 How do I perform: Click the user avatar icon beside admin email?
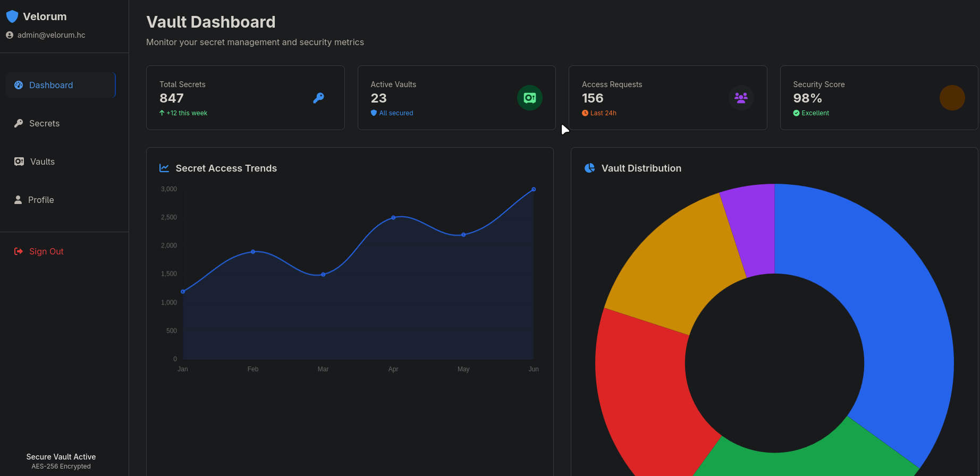pyautogui.click(x=10, y=35)
